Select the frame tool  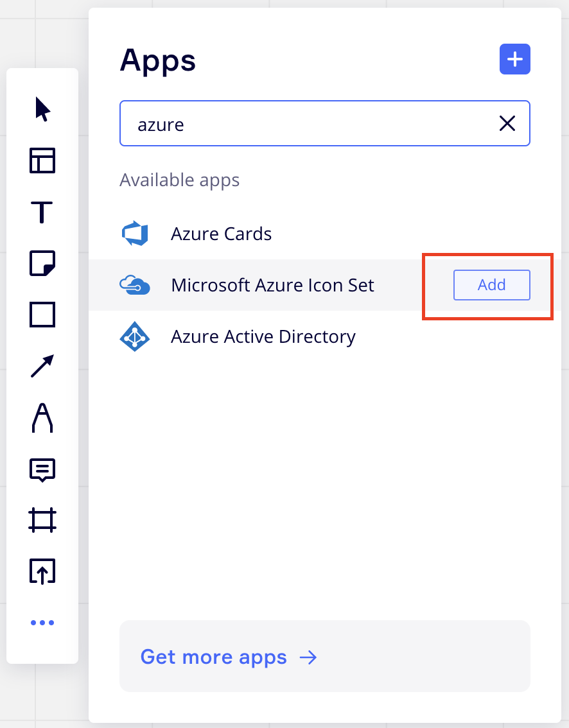pos(42,520)
